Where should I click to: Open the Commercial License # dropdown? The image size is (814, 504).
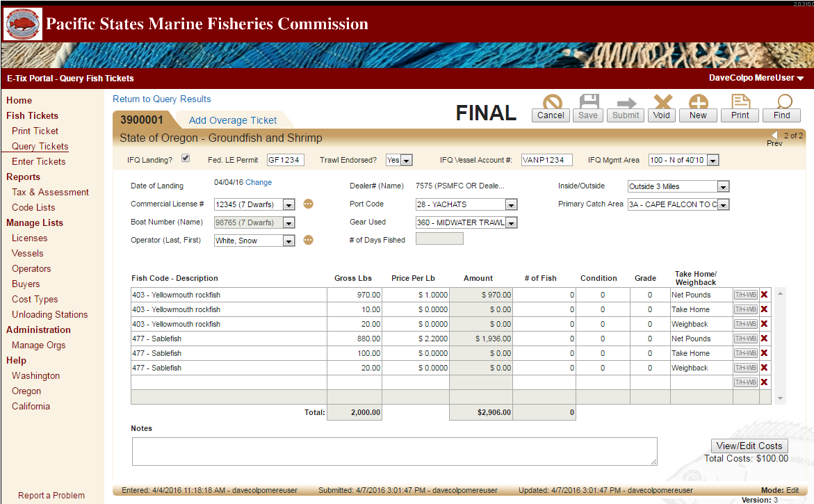288,204
